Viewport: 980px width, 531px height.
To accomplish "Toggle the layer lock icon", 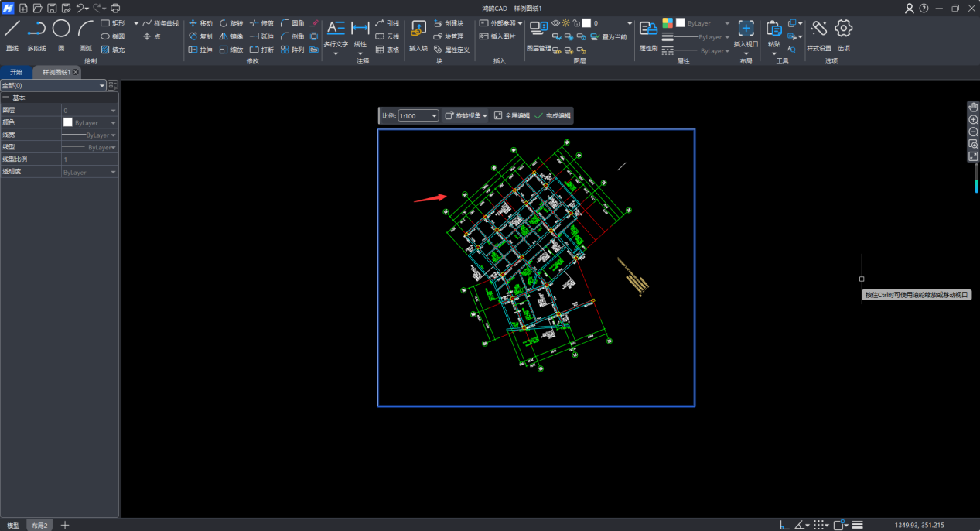I will tap(576, 23).
